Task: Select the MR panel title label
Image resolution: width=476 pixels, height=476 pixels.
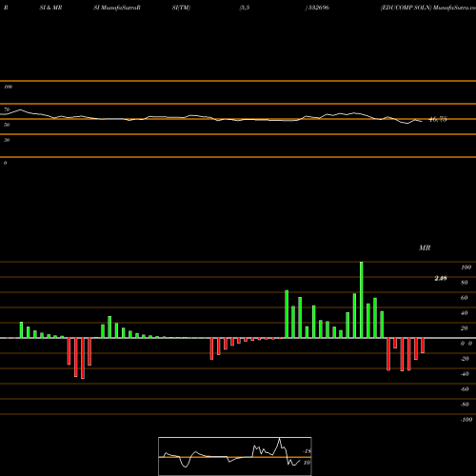Action: tap(425, 248)
